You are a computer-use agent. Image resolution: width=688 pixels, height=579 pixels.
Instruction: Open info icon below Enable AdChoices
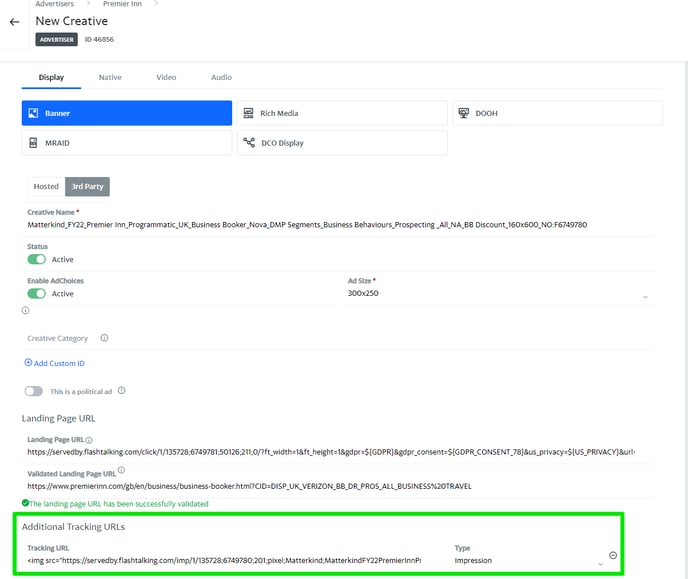pos(25,311)
